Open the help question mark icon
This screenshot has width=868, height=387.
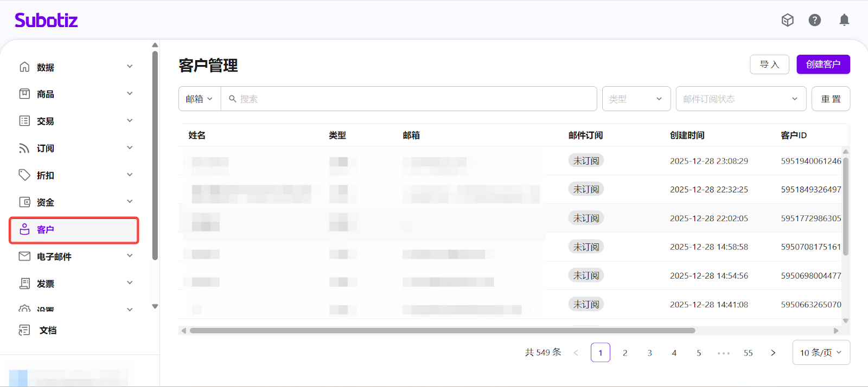814,20
